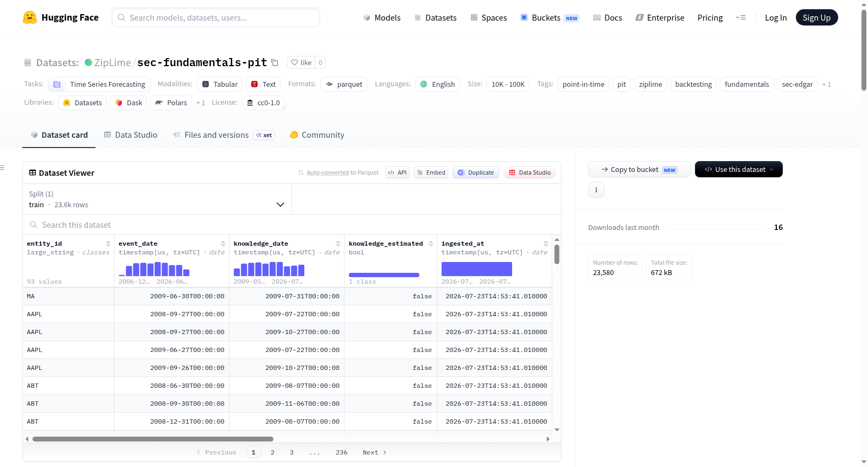Click the table scroll-up arrow
This screenshot has width=868, height=467.
click(557, 239)
